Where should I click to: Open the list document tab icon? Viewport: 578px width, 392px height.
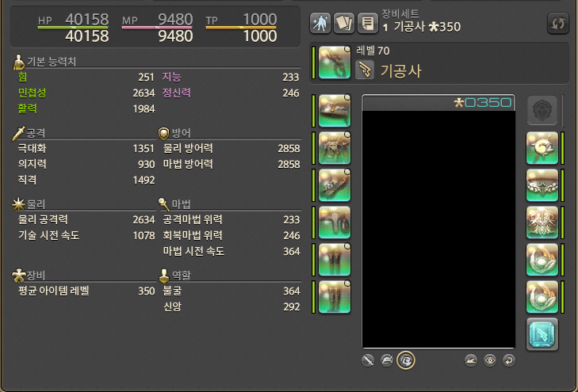coord(368,23)
